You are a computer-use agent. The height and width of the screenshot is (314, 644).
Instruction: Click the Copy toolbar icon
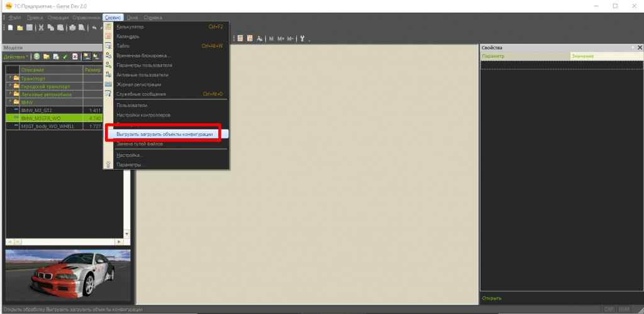pyautogui.click(x=50, y=28)
